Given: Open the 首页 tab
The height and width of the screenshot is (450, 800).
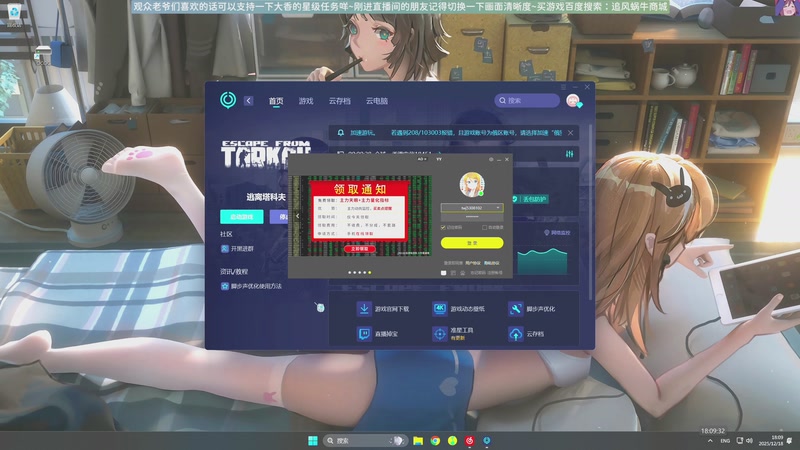Looking at the screenshot, I should [x=276, y=101].
